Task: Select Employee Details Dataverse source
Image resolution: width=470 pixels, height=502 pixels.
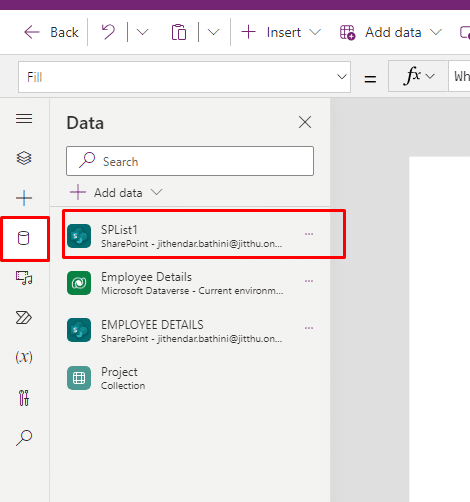Action: pyautogui.click(x=190, y=283)
